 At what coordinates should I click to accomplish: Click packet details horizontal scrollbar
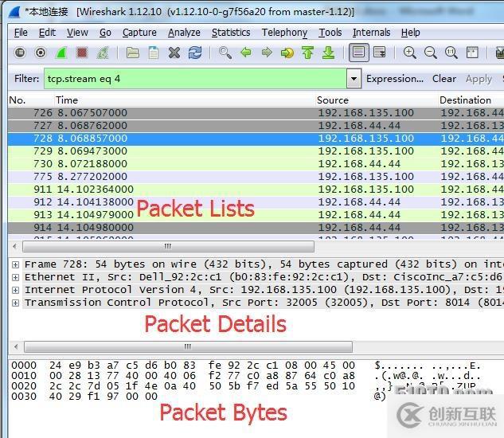(188, 347)
